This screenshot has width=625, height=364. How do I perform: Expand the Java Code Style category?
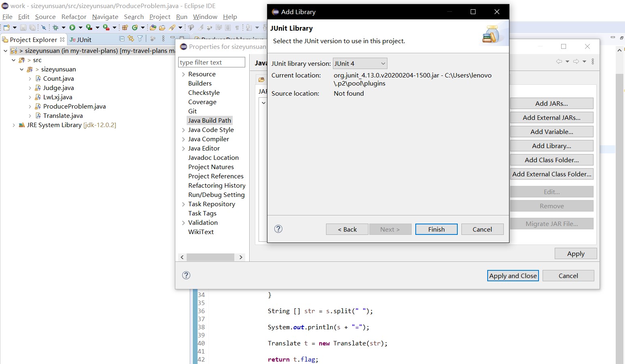(x=183, y=130)
